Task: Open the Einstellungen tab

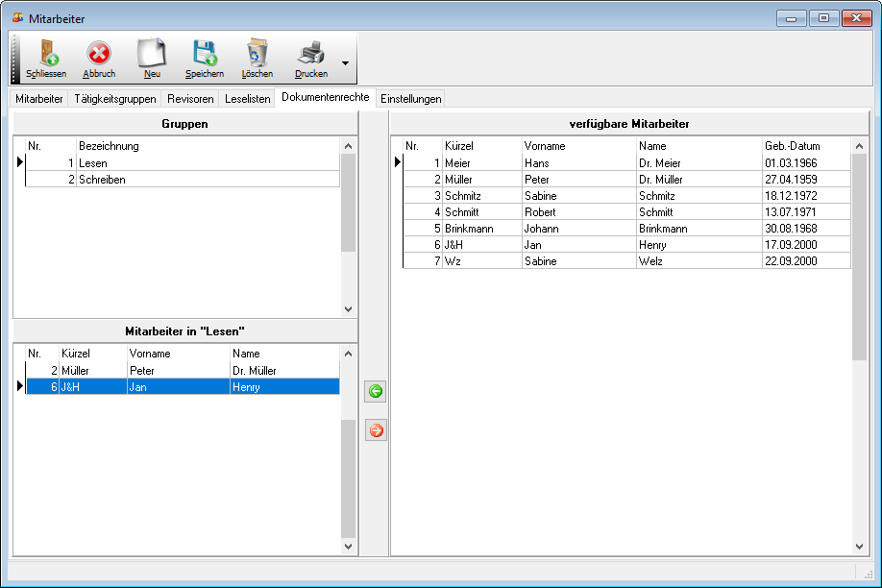Action: (x=410, y=99)
